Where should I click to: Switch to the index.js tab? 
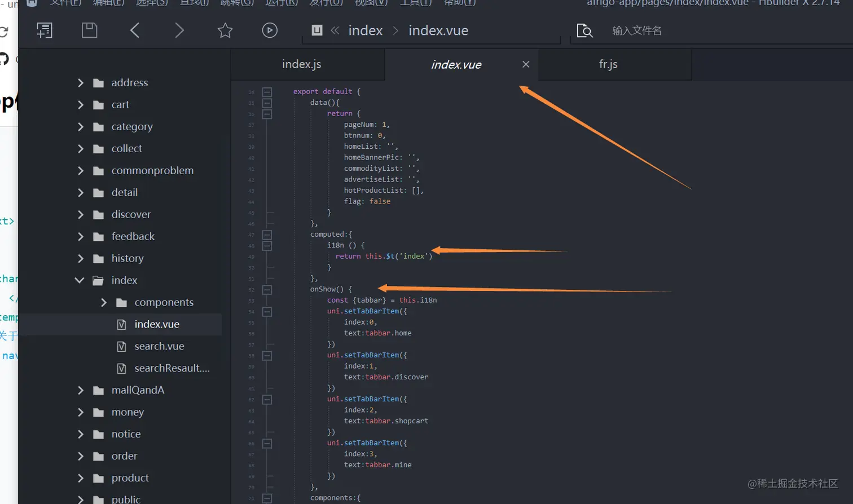coord(302,64)
